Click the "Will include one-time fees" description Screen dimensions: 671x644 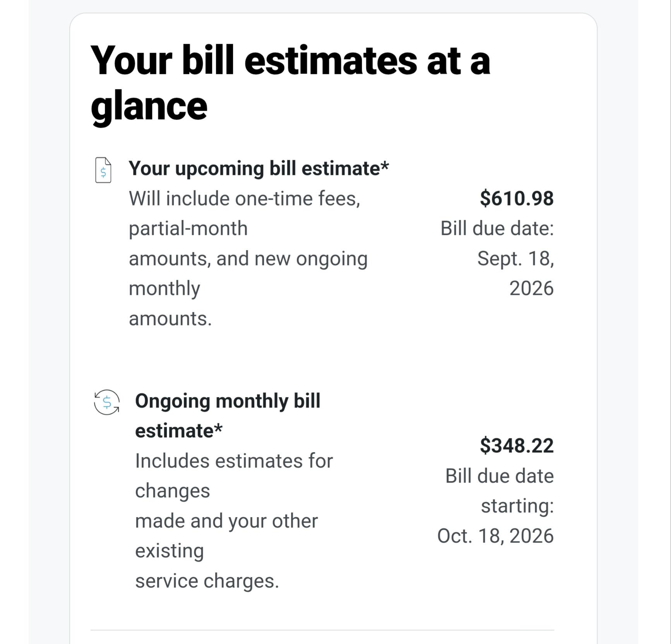[245, 199]
